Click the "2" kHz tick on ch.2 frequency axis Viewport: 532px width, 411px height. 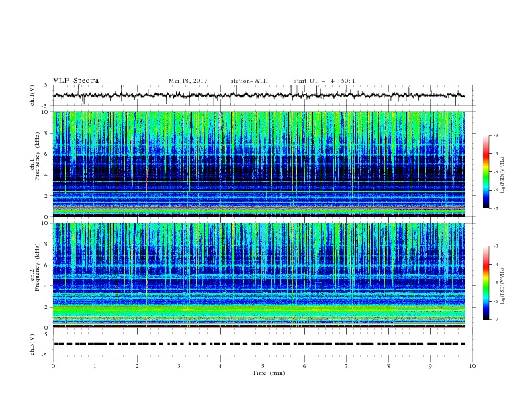point(47,307)
